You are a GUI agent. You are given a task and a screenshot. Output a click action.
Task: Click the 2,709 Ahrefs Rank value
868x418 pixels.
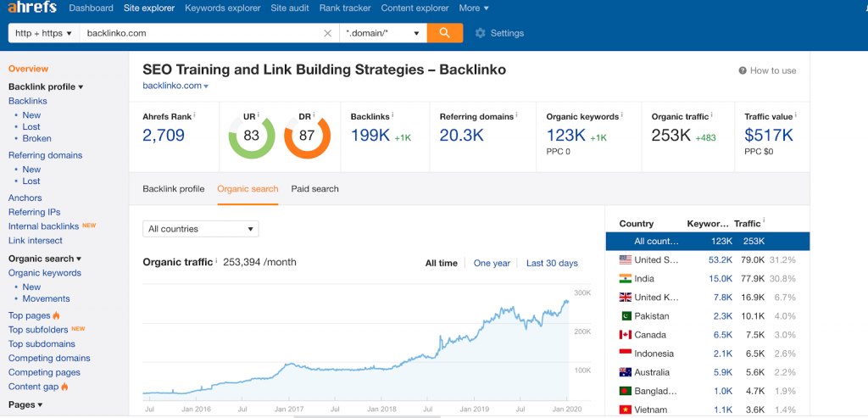(164, 135)
